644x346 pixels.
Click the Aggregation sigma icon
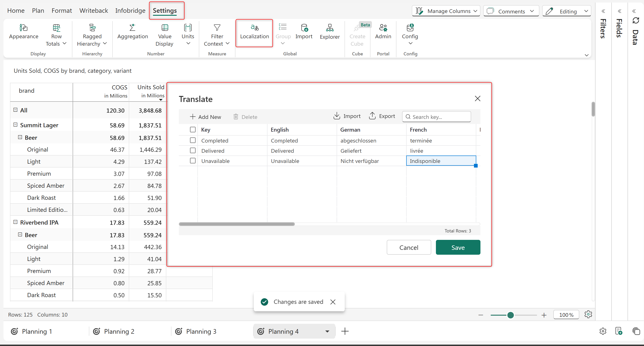coord(132,28)
